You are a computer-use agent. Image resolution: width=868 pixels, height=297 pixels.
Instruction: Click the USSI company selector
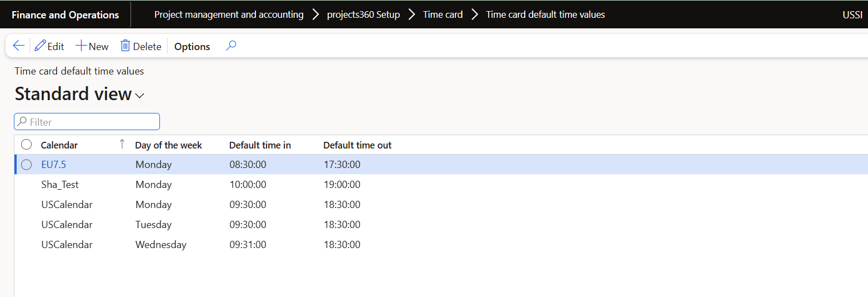852,14
